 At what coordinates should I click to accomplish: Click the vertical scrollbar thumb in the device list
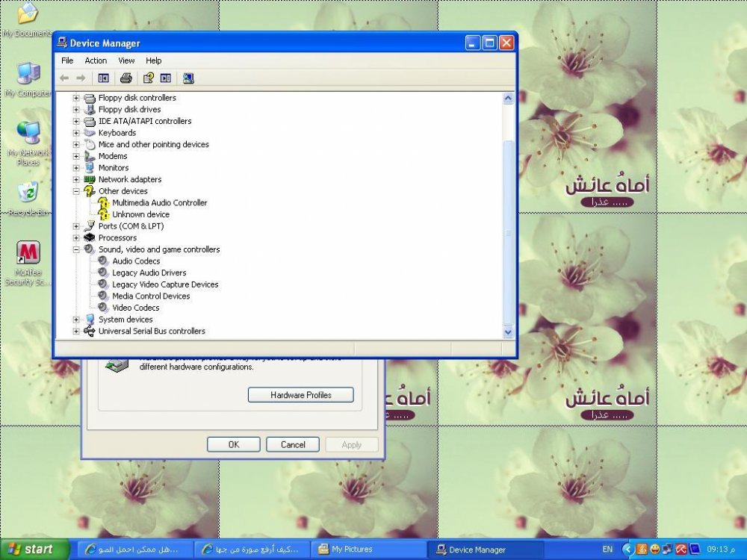[x=508, y=233]
